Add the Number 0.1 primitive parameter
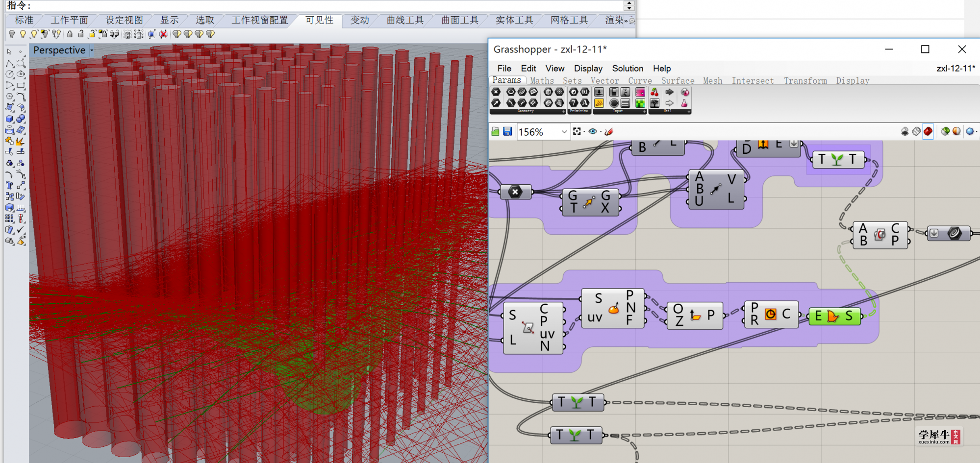Image resolution: width=980 pixels, height=463 pixels. [585, 92]
